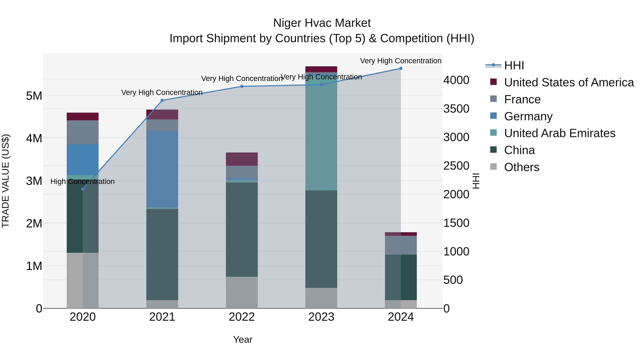The image size is (644, 362).
Task: Click the 2024 France bar segment
Action: 401,245
